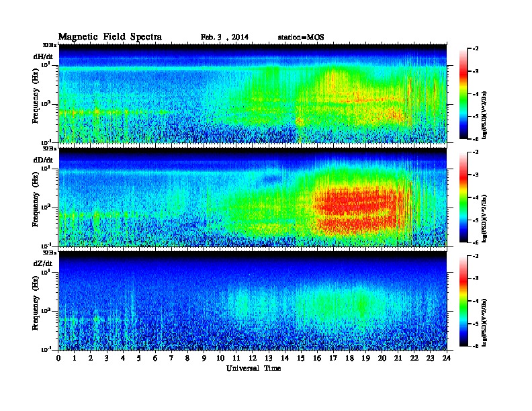Image resolution: width=532 pixels, height=411 pixels.
Task: Click hour 0 tick label on Universal Time axis
Action: (x=58, y=359)
